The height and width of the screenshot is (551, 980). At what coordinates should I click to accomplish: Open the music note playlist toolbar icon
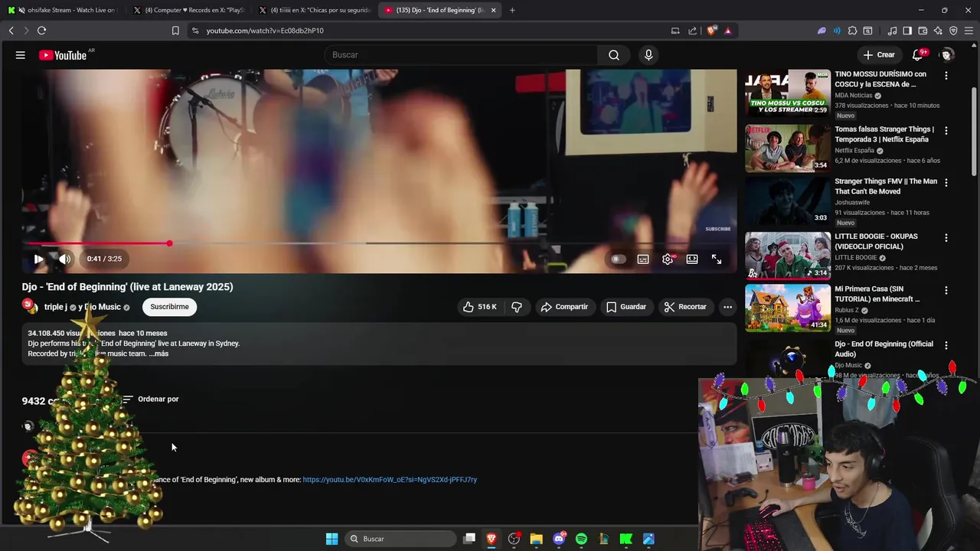(892, 31)
